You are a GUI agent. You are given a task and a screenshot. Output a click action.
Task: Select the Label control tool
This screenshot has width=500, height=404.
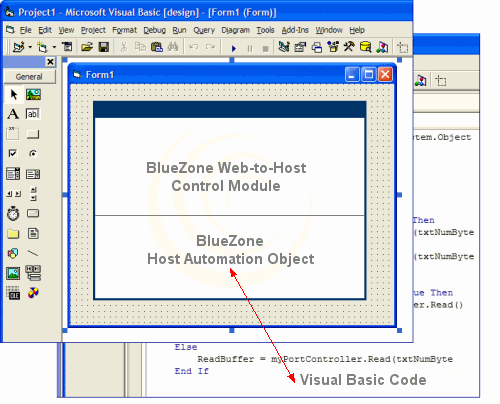[13, 114]
